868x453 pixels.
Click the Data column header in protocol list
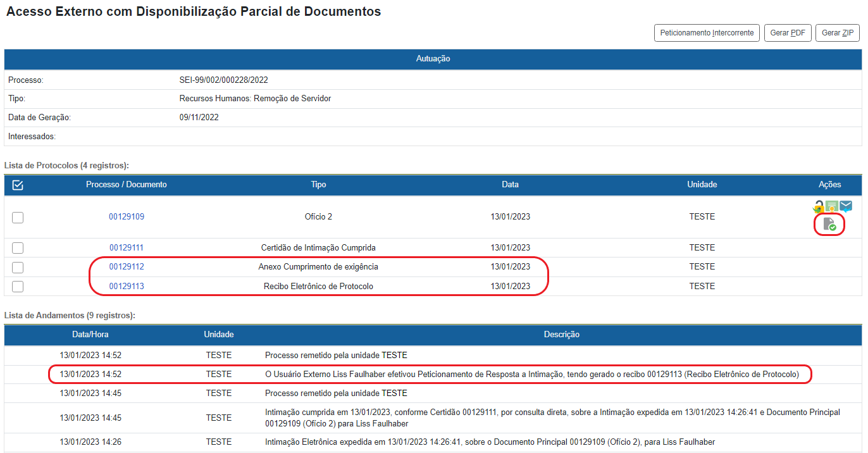[x=510, y=185]
